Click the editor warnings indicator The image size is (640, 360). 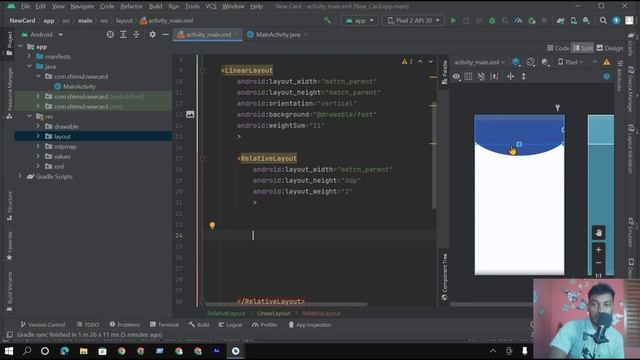pyautogui.click(x=407, y=62)
